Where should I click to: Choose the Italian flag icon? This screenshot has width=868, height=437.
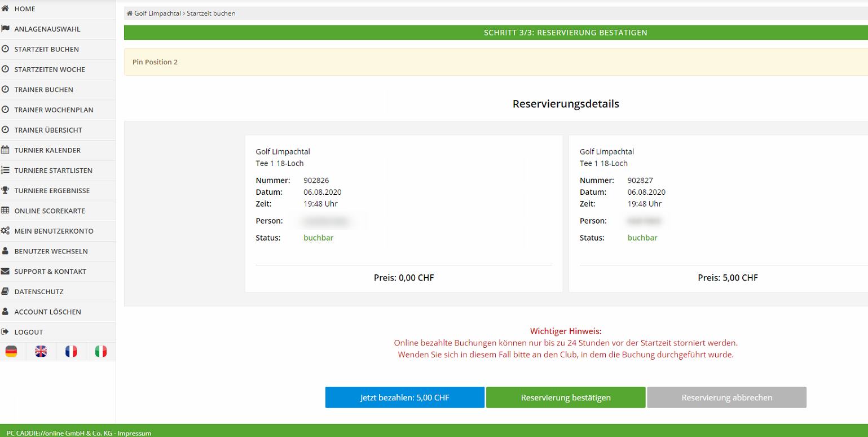pyautogui.click(x=101, y=352)
